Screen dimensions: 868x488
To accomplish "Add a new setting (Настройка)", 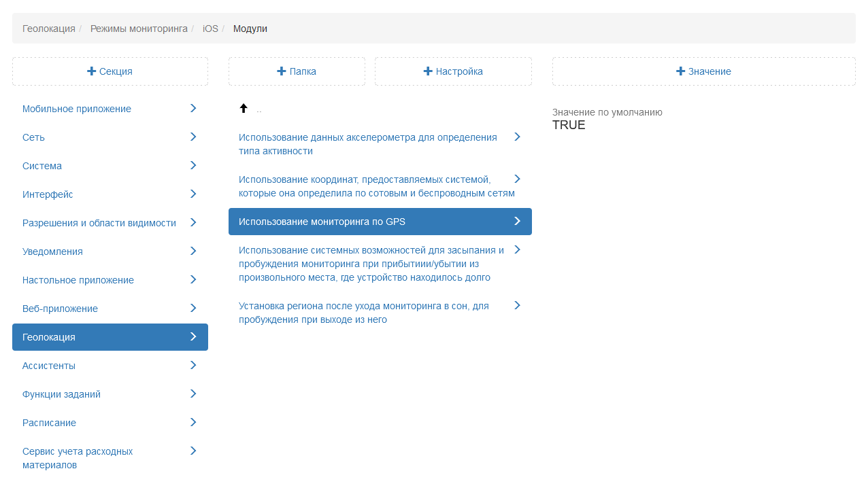I will (x=453, y=71).
